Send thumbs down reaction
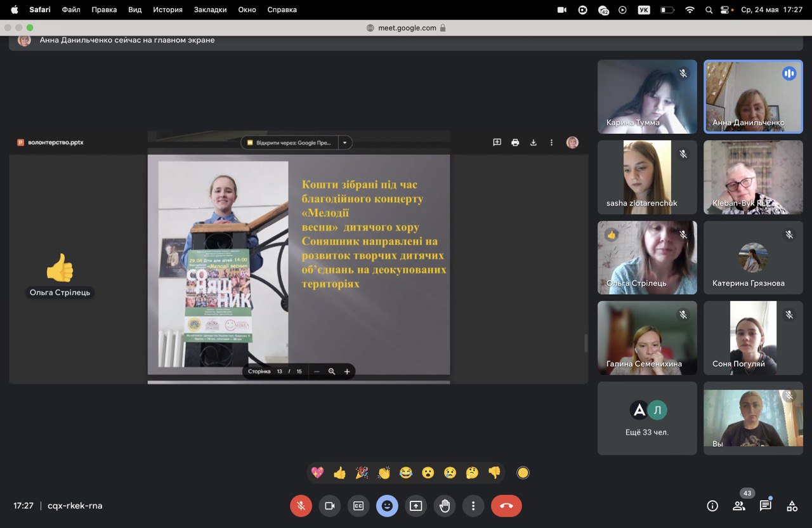Viewport: 812px width, 528px height. (x=494, y=473)
